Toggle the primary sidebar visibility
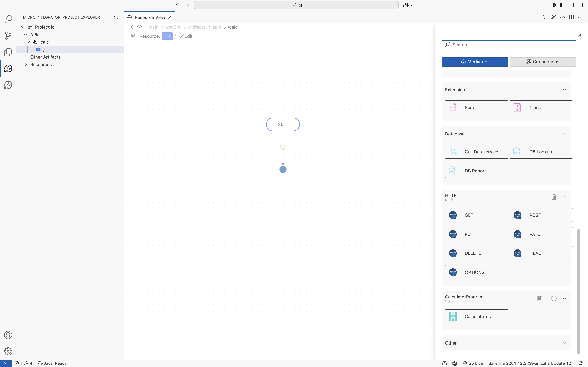The height and width of the screenshot is (367, 588). [562, 5]
